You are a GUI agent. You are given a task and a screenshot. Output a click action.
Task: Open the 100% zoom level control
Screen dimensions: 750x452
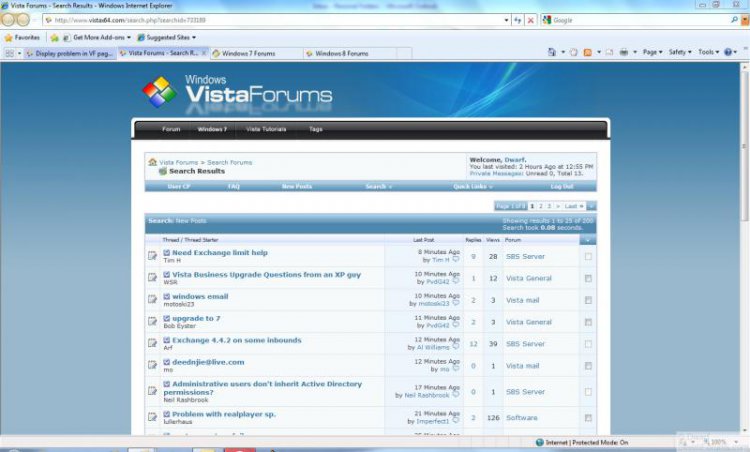click(721, 442)
